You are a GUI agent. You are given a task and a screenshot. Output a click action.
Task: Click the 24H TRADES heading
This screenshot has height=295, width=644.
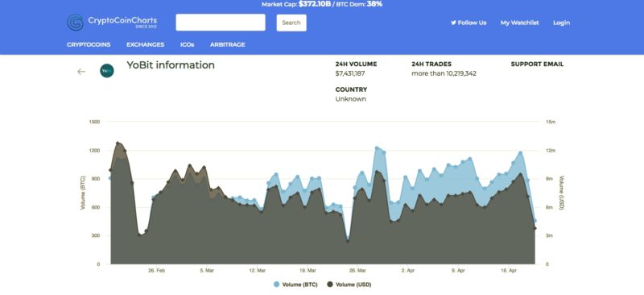[x=431, y=64]
